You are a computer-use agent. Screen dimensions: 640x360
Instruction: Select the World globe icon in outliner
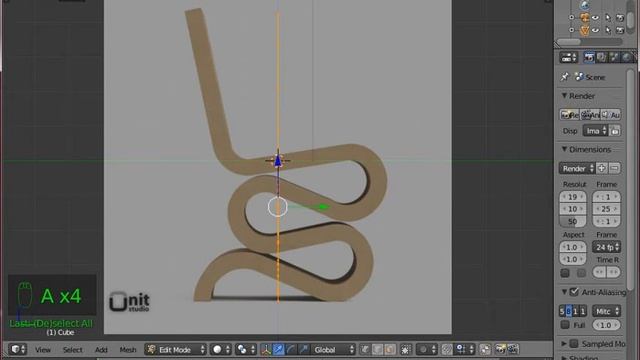(584, 5)
